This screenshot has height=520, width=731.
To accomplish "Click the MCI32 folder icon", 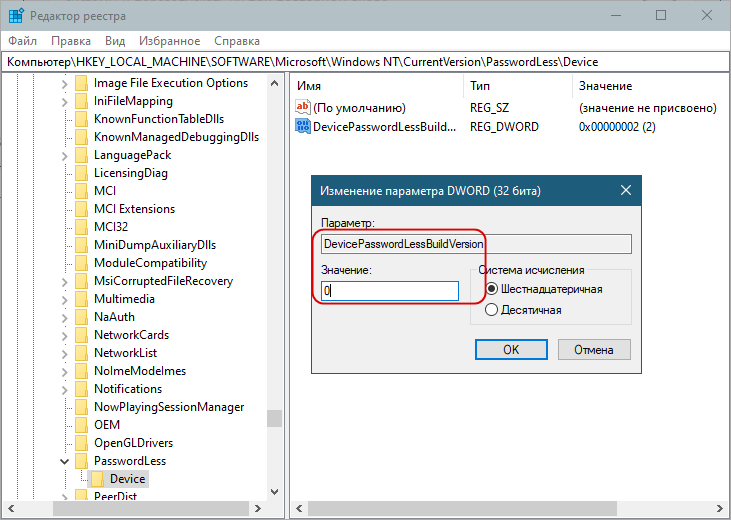I will (x=81, y=227).
